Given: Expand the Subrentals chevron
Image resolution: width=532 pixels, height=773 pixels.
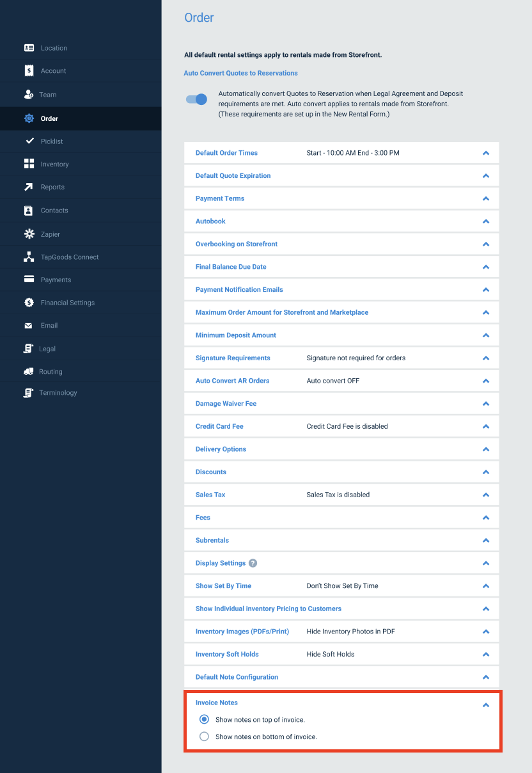Looking at the screenshot, I should coord(486,541).
